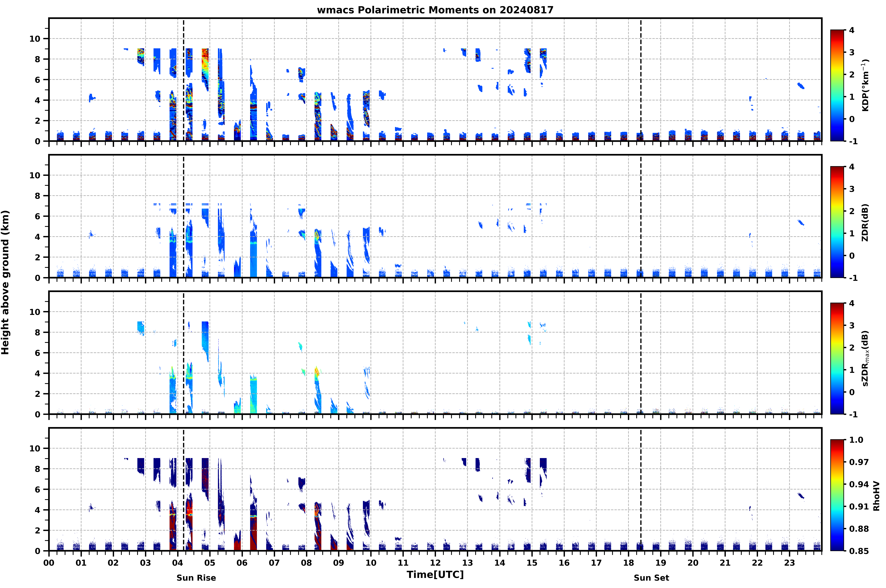Screen dimensions: 886x588
Task: Click the 12 hour tick label
Action: (x=435, y=563)
